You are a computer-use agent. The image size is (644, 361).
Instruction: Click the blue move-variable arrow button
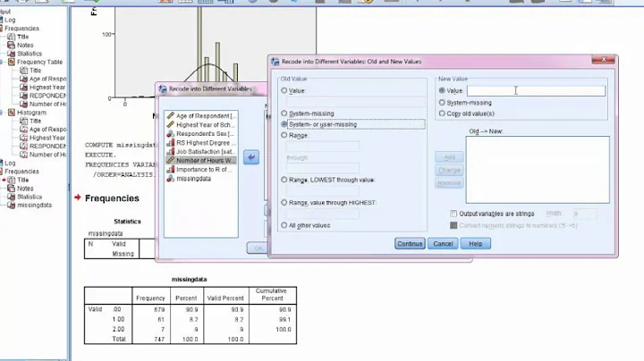tap(251, 157)
